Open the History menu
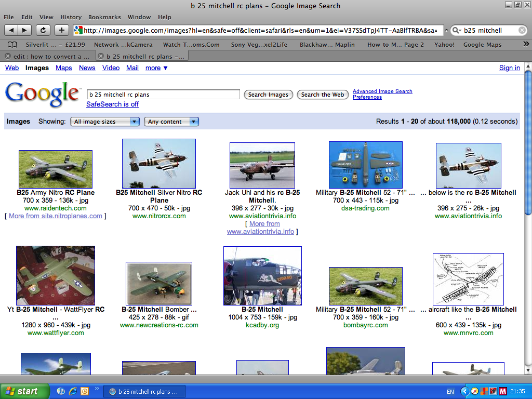This screenshot has width=532, height=399. (72, 17)
